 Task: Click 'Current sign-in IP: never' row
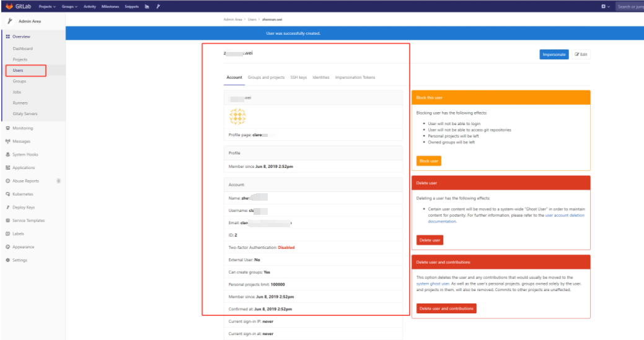313,321
